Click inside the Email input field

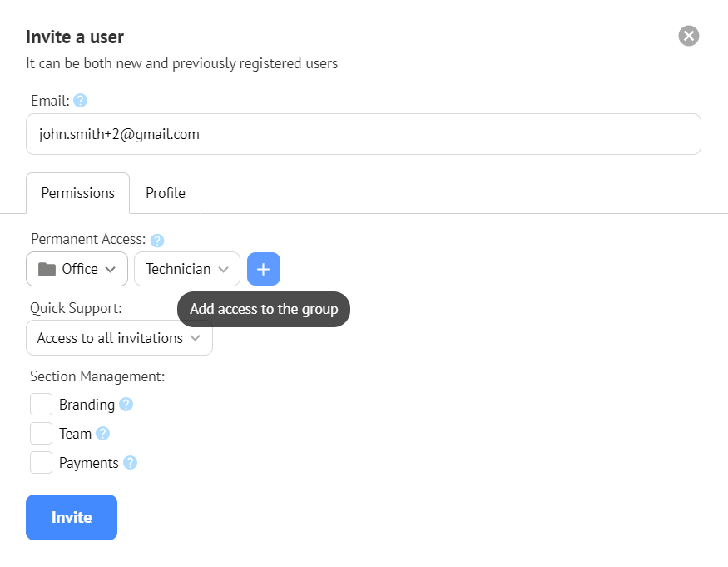click(364, 134)
